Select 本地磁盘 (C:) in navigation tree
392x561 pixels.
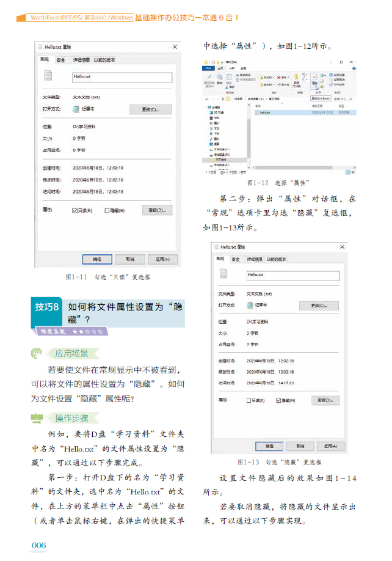(x=220, y=150)
